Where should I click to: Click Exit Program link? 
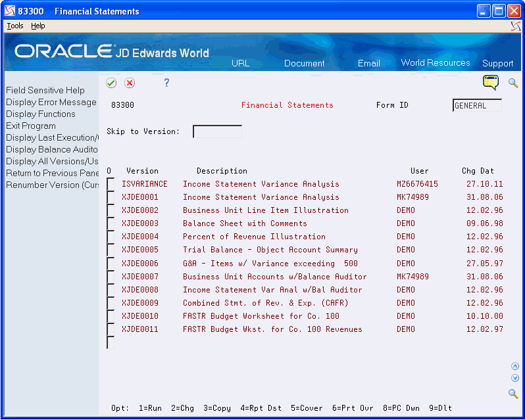coord(31,126)
